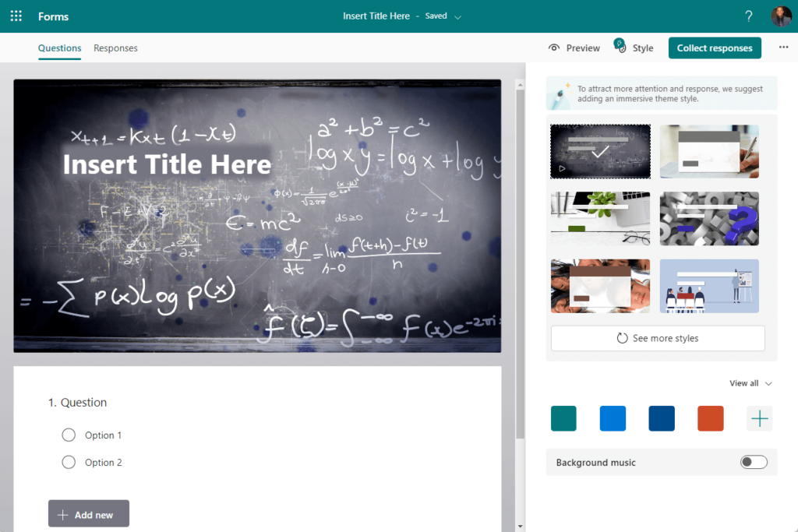
Task: Click the Preview eye icon
Action: (554, 48)
